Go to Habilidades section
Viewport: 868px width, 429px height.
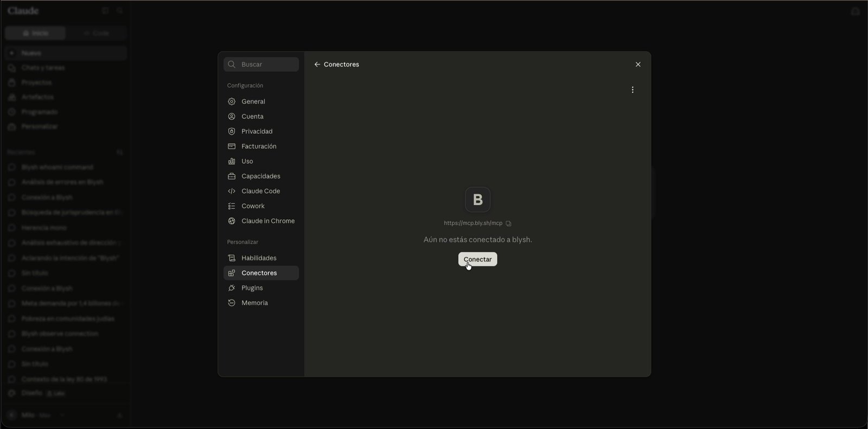[261, 258]
